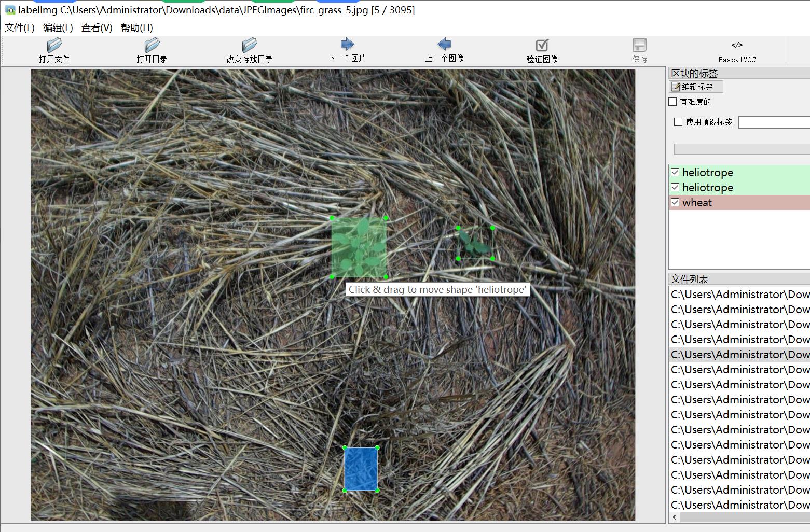Go to previous image with the left arrow
This screenshot has width=810, height=532.
click(444, 45)
